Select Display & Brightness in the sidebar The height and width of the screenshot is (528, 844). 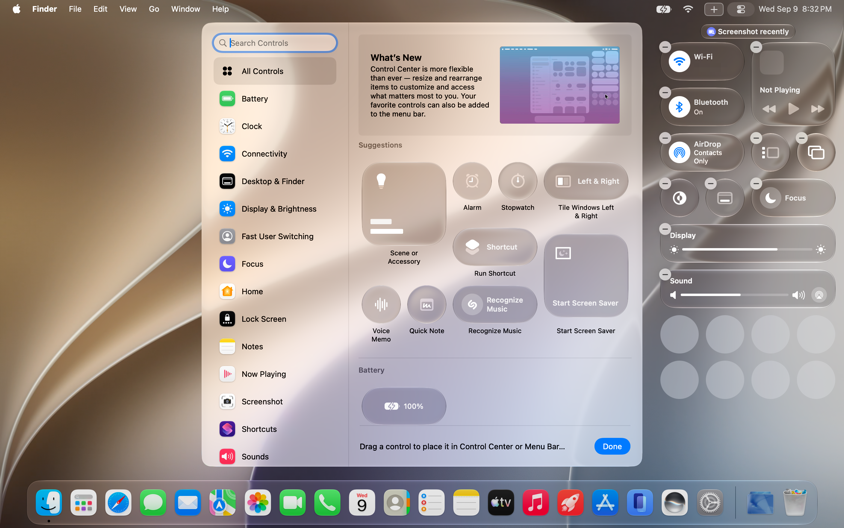click(x=275, y=208)
